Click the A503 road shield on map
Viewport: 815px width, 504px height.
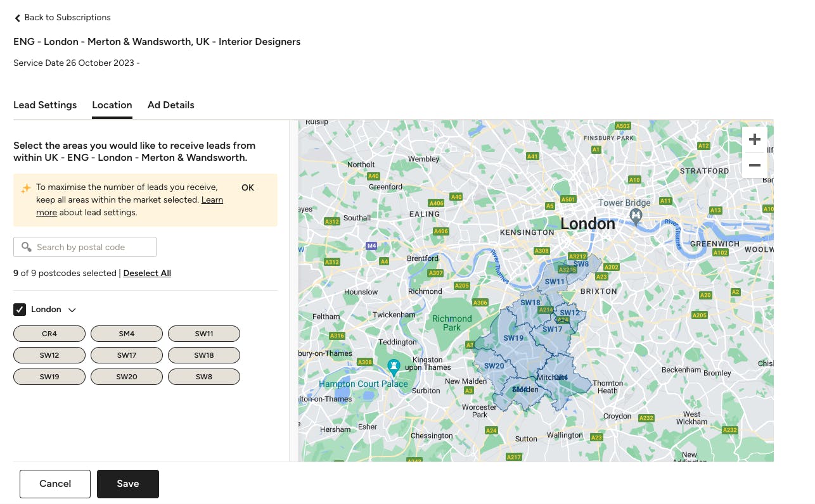tap(623, 126)
